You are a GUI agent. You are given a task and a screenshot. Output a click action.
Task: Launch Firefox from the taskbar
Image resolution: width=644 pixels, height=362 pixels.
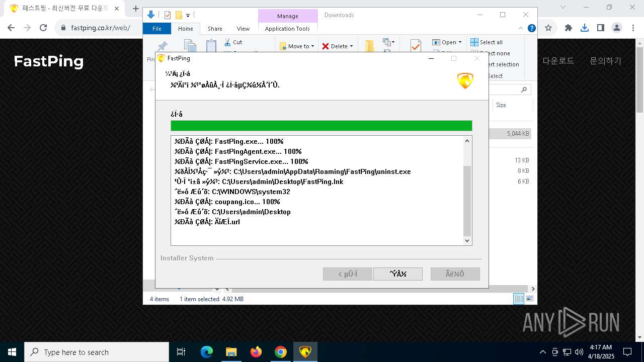click(x=256, y=352)
